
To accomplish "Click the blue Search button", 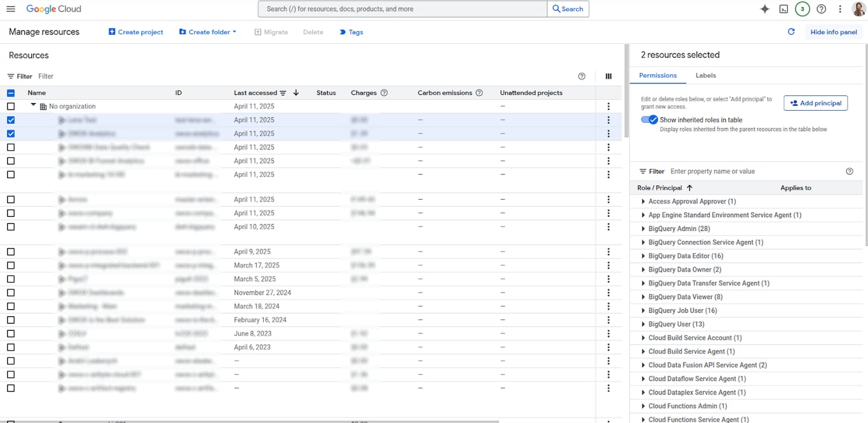I will [567, 9].
